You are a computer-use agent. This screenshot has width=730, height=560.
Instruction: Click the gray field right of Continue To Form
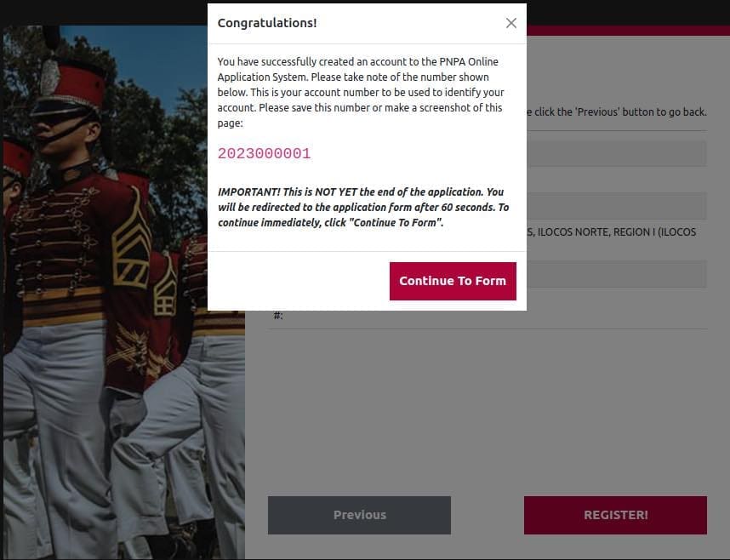[611, 274]
